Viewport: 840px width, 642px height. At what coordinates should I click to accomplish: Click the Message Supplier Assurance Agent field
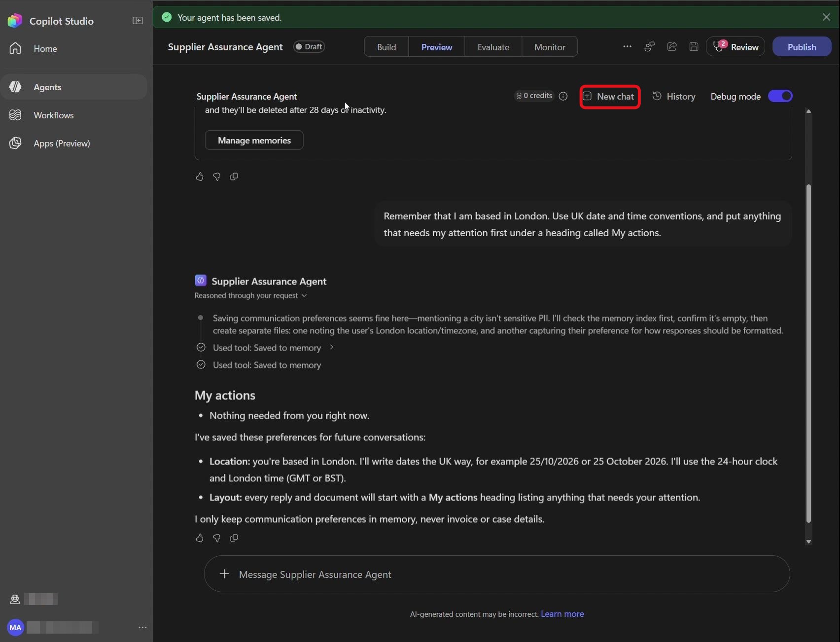click(x=497, y=574)
